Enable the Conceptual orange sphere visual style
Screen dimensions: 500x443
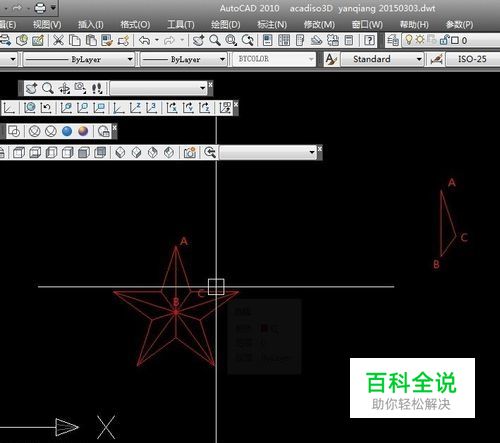[83, 131]
